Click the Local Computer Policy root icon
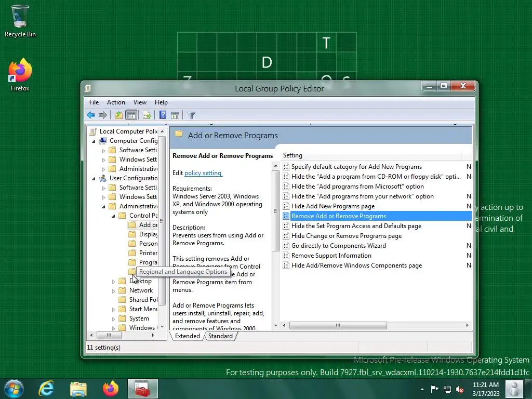The width and height of the screenshot is (532, 399). click(92, 131)
